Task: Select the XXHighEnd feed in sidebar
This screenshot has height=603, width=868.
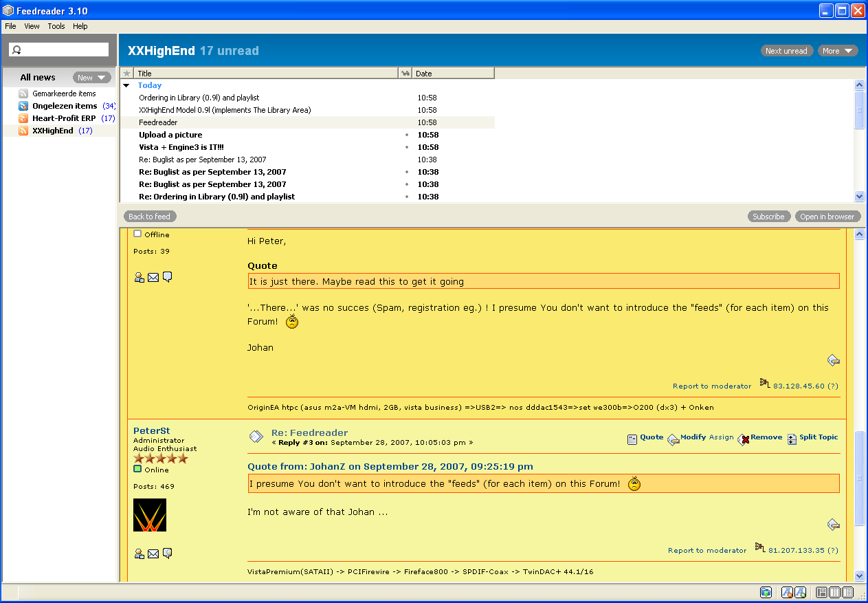Action: 53,131
